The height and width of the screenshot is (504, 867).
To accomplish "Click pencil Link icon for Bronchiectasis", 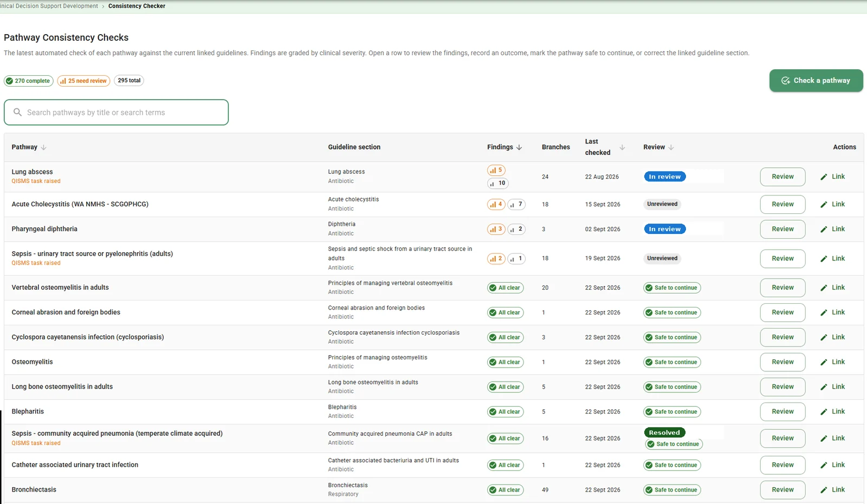I will coord(824,490).
